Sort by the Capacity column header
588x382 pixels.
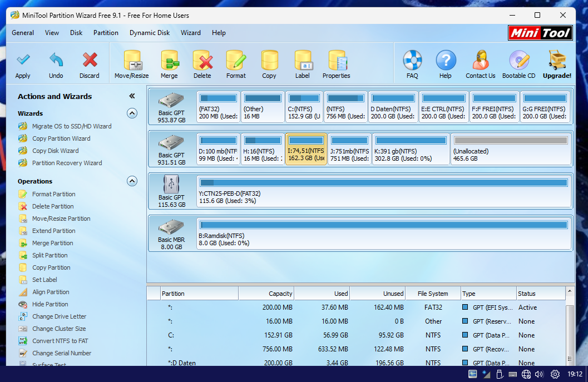click(x=266, y=294)
